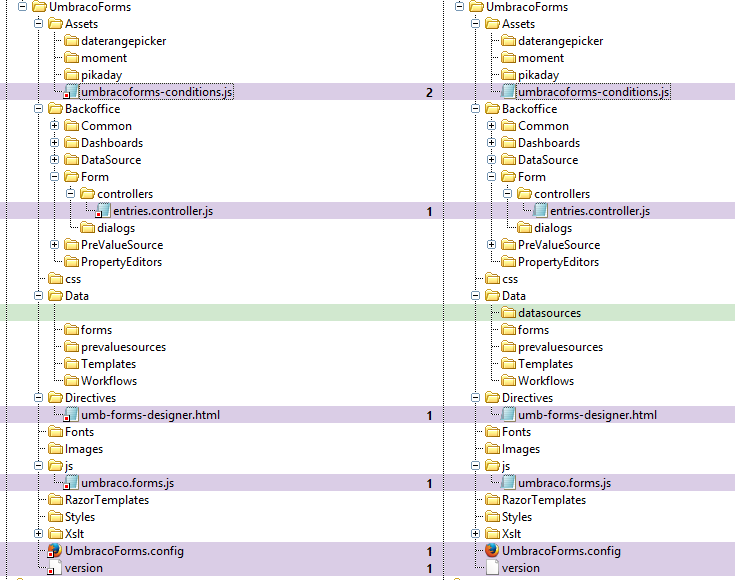Collapse the left pane Form folder

click(x=54, y=177)
